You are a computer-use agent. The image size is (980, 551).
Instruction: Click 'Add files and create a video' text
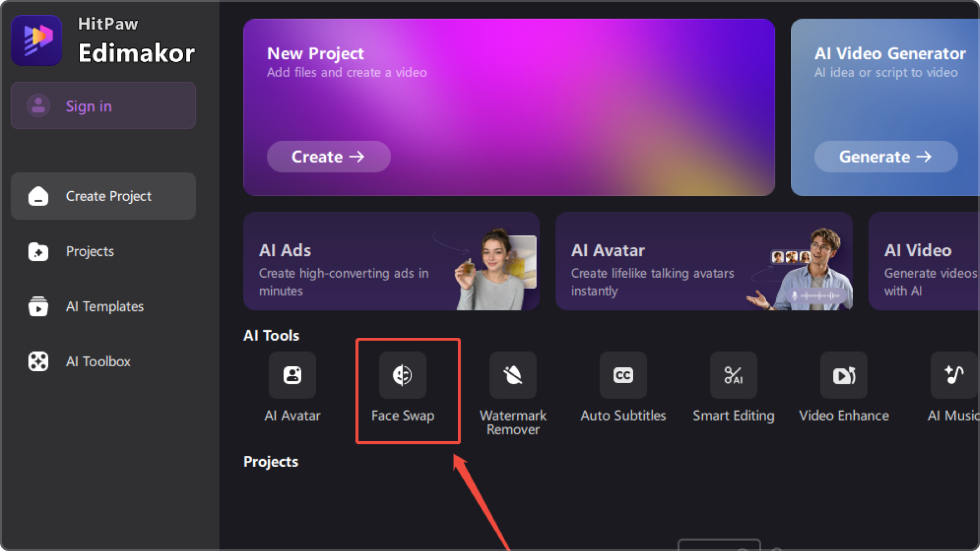(x=347, y=73)
